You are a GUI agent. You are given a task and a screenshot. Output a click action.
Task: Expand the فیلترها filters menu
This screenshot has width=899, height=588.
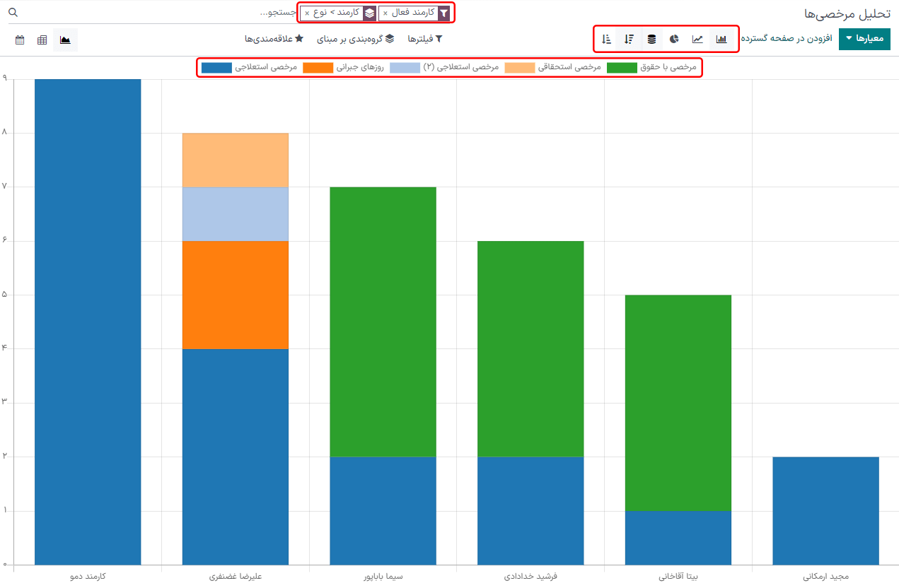tap(424, 39)
